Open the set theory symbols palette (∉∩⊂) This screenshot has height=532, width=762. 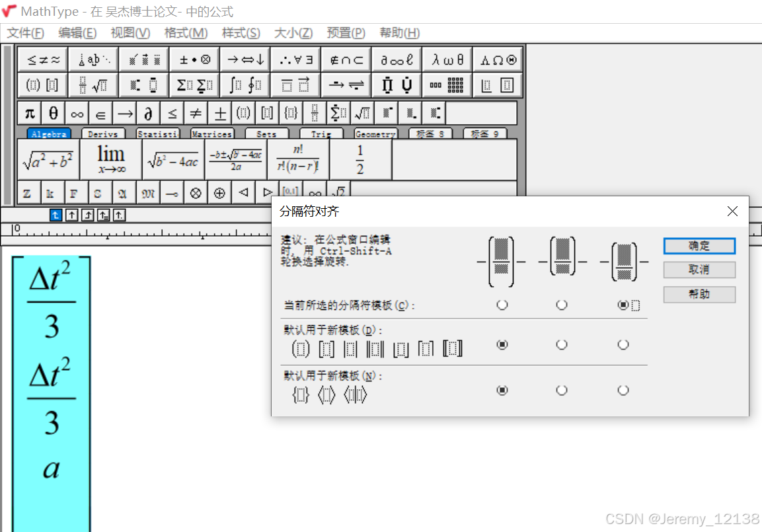coord(346,59)
